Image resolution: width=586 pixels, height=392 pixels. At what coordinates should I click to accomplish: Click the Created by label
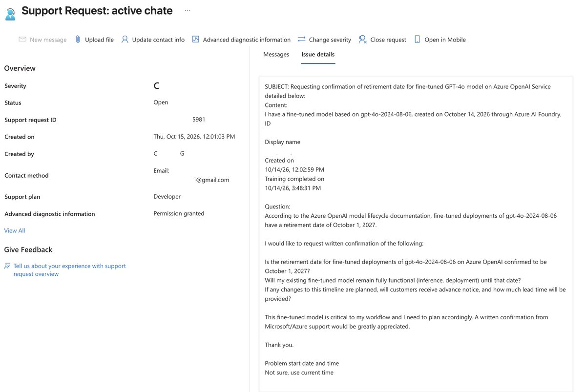19,154
